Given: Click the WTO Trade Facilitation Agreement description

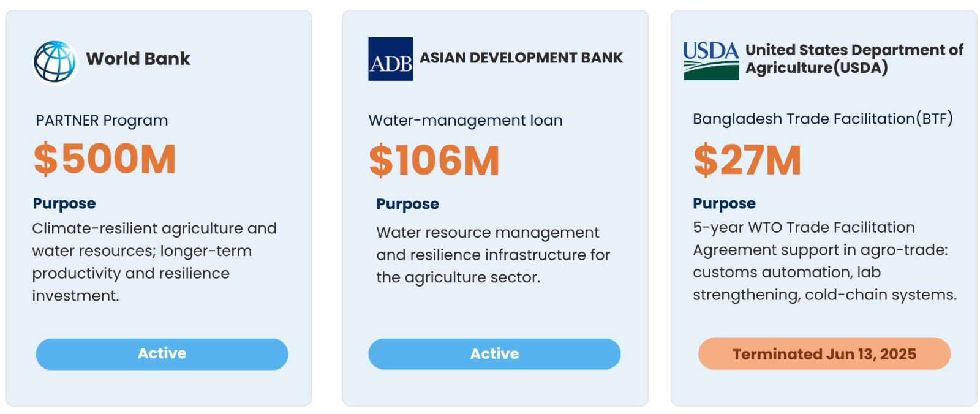Looking at the screenshot, I should click(824, 261).
